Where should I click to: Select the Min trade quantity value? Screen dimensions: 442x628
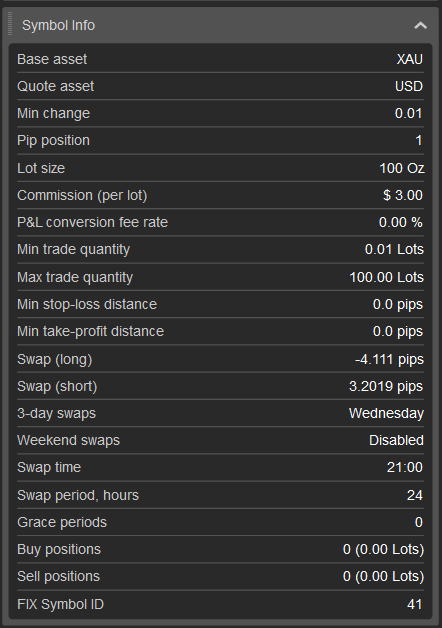coord(394,249)
